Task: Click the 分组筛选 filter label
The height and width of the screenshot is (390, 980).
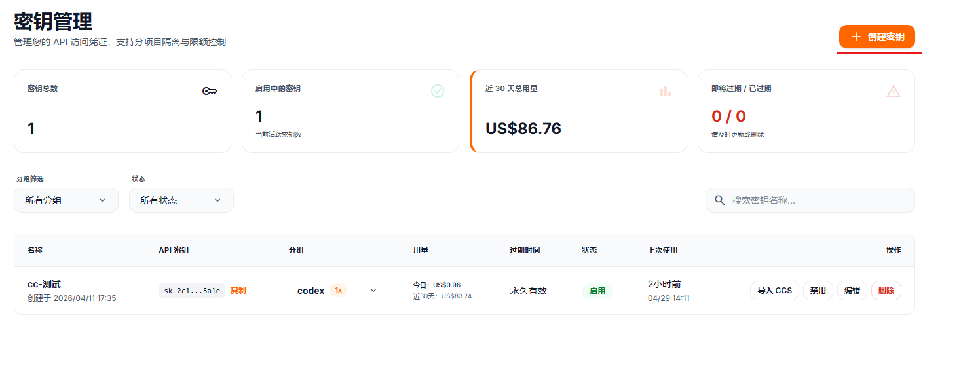Action: click(x=30, y=179)
